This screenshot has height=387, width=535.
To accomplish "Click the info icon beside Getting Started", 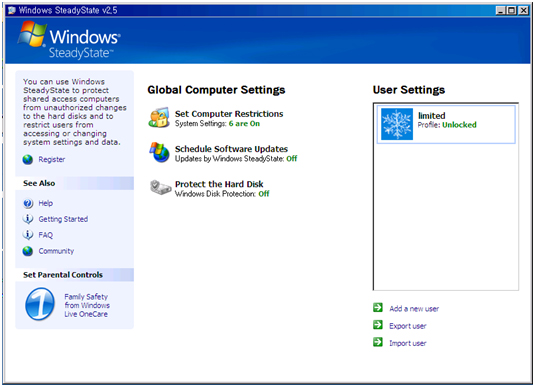I will [28, 219].
